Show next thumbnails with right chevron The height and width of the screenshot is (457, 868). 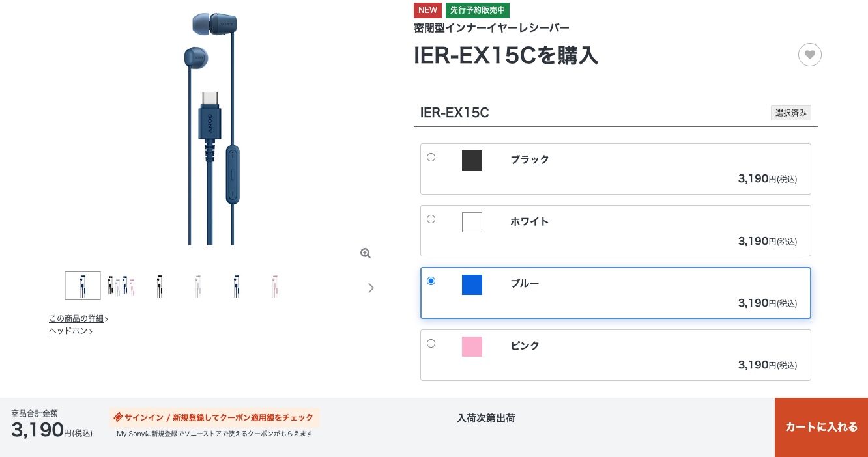[371, 288]
